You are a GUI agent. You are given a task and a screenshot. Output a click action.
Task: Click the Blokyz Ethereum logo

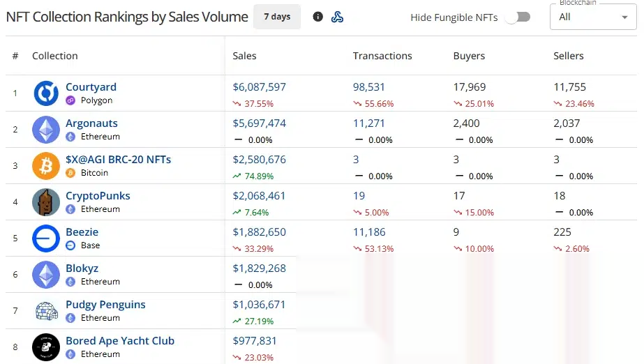click(x=46, y=275)
